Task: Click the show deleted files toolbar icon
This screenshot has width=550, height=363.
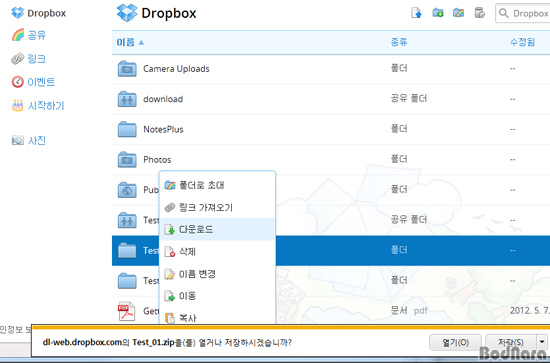Action: click(x=479, y=13)
